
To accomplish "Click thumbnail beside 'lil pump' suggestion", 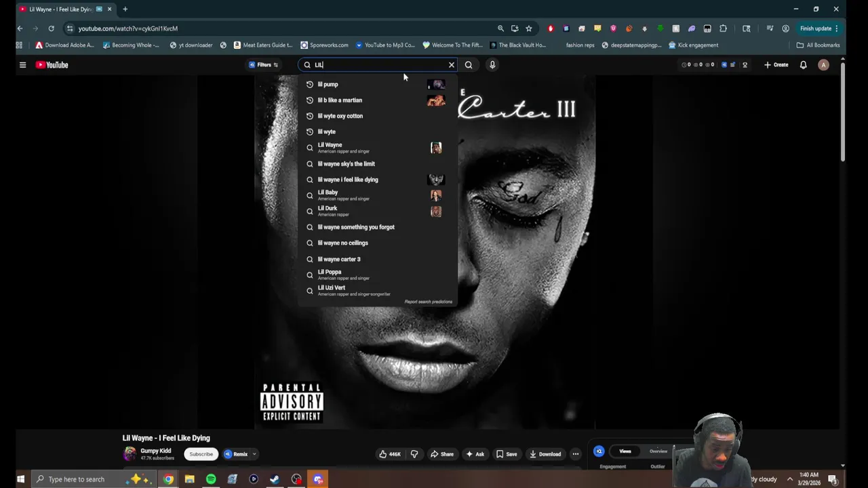I will (x=436, y=85).
